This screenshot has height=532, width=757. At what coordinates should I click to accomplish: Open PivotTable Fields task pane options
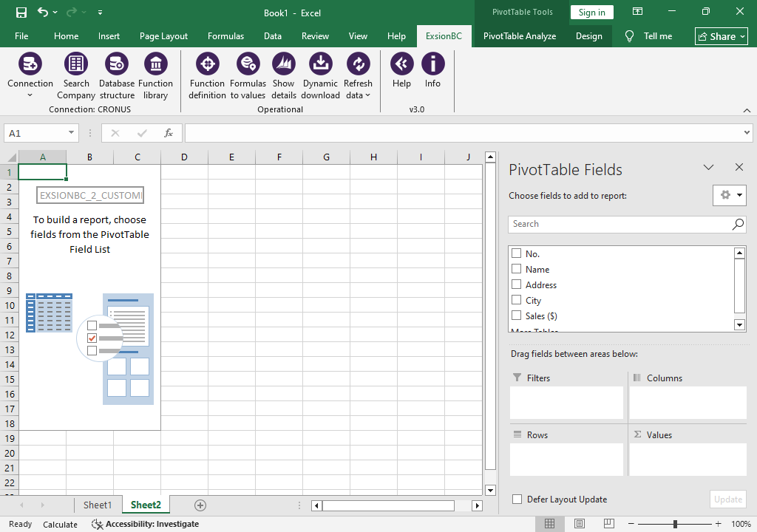click(x=708, y=167)
